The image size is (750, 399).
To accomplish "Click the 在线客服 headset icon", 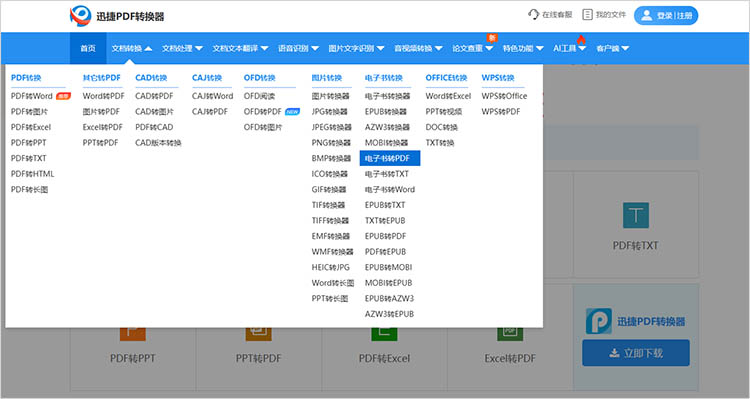I will (533, 14).
